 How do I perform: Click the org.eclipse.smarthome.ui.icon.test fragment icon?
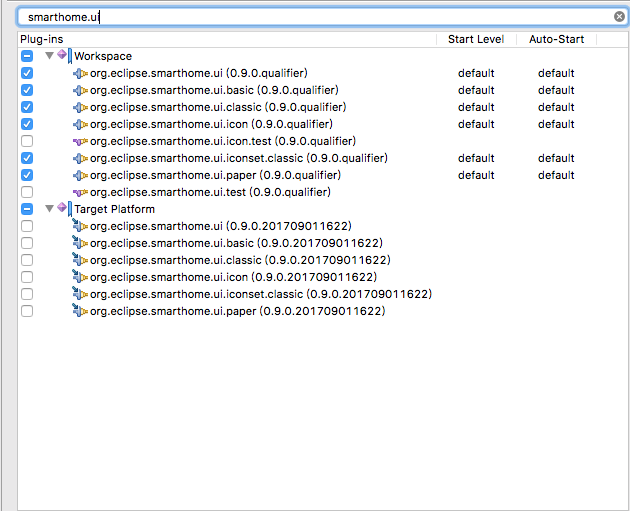click(x=80, y=141)
